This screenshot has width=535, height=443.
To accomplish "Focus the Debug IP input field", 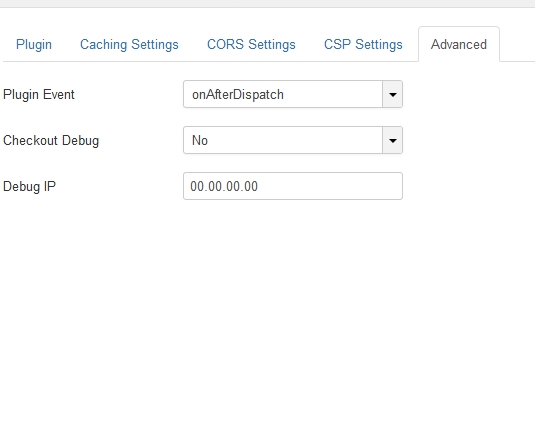I will click(293, 186).
